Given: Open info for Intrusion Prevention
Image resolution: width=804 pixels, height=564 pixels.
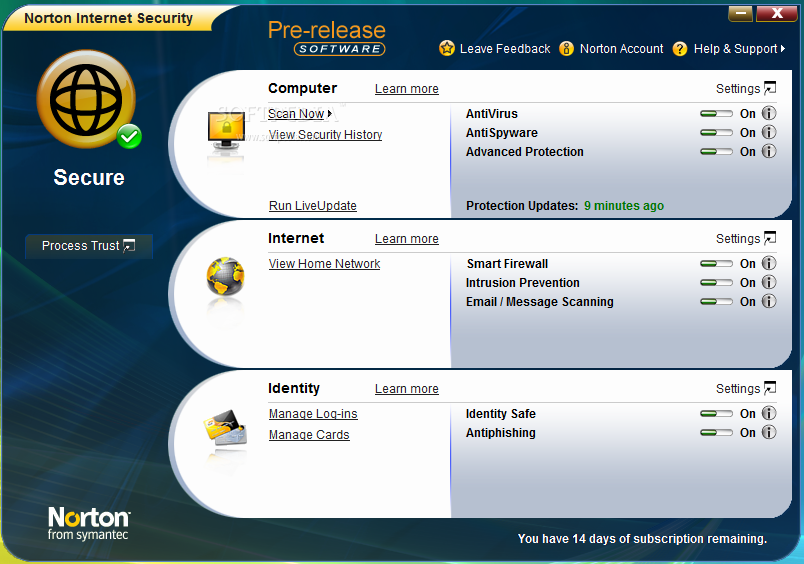Looking at the screenshot, I should click(x=769, y=282).
